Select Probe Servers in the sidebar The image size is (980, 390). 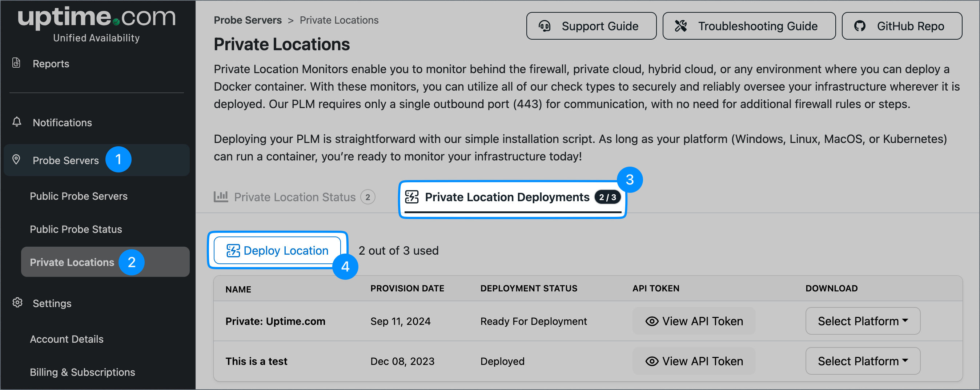(x=96, y=160)
